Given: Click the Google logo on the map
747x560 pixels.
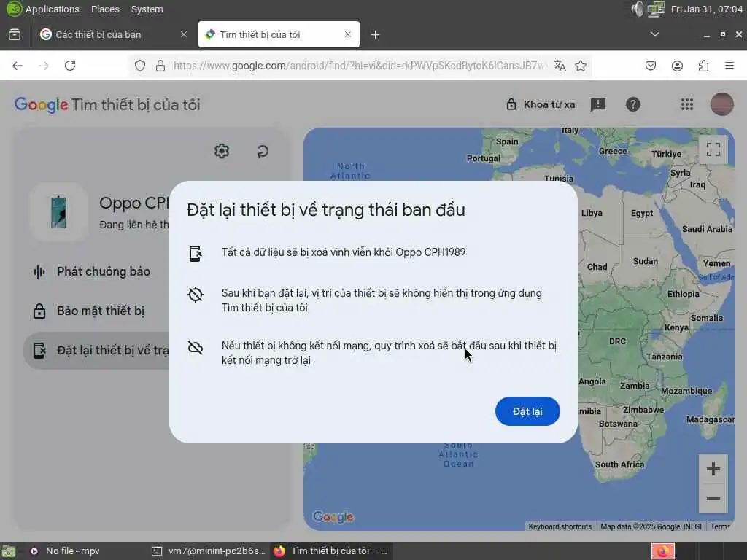Looking at the screenshot, I should 333,517.
